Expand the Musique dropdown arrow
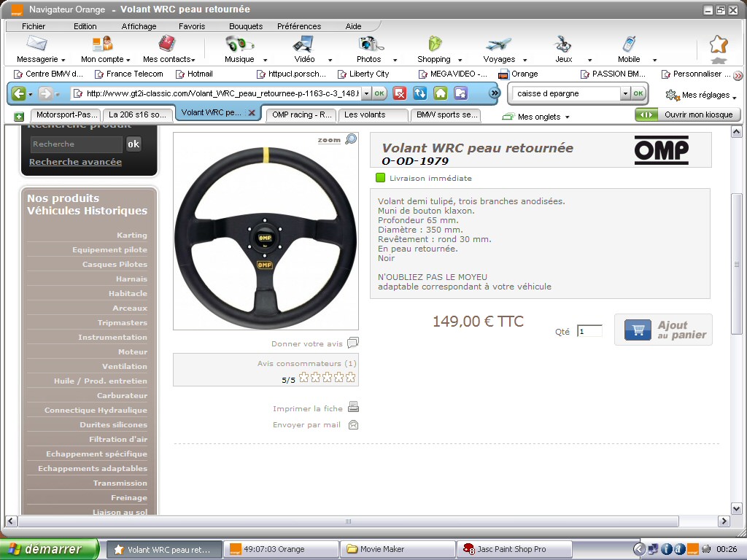 click(265, 60)
